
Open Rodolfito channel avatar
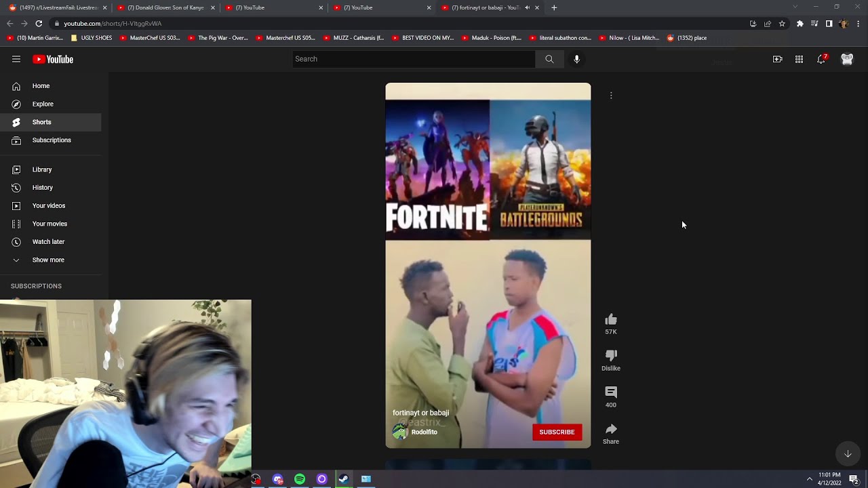[400, 432]
